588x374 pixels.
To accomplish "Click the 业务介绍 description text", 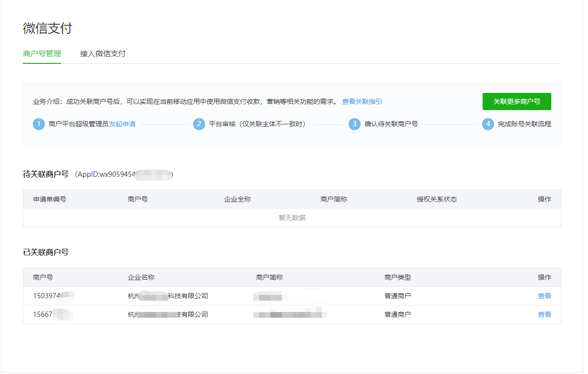I will [185, 101].
